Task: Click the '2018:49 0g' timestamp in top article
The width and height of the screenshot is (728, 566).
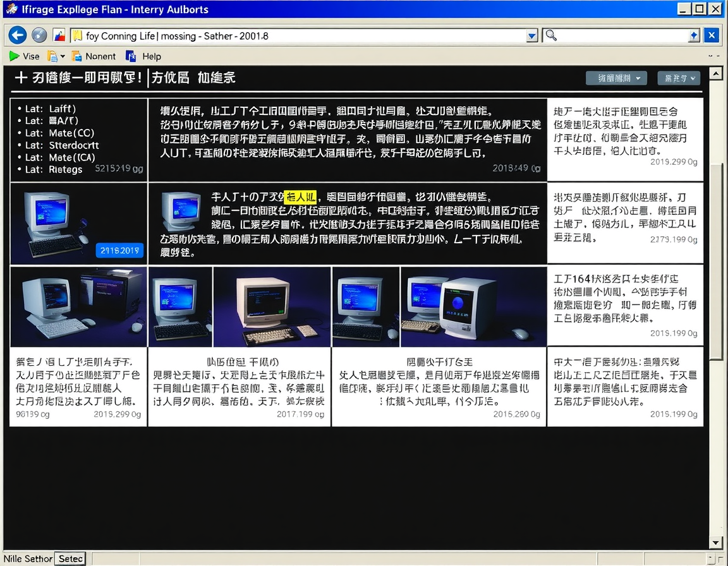Action: [516, 168]
